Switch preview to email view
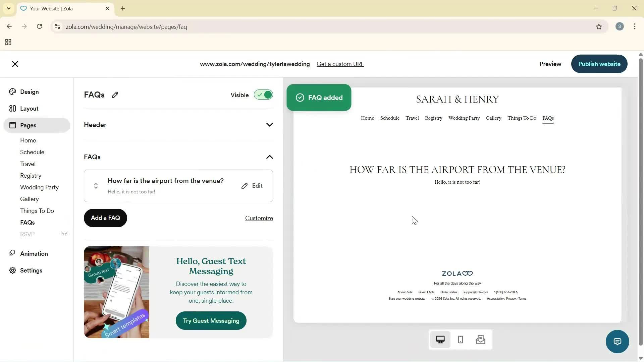644x362 pixels. 481,340
